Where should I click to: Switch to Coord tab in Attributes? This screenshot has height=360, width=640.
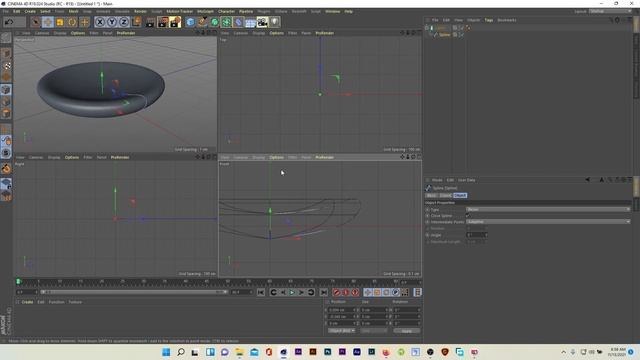point(445,196)
